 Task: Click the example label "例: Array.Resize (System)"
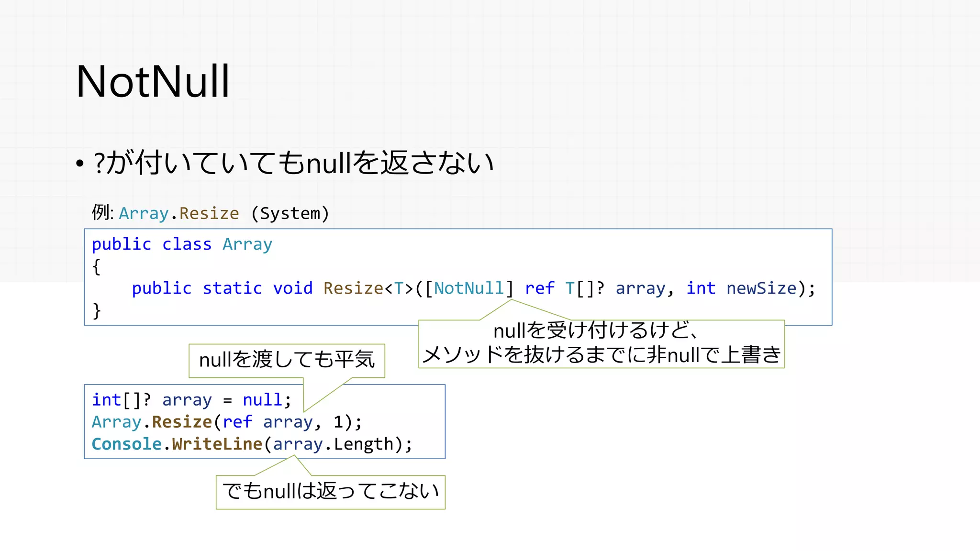211,213
